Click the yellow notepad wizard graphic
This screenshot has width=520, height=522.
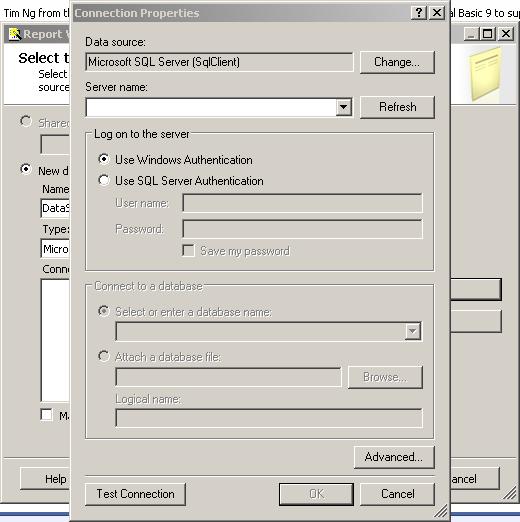coord(486,74)
